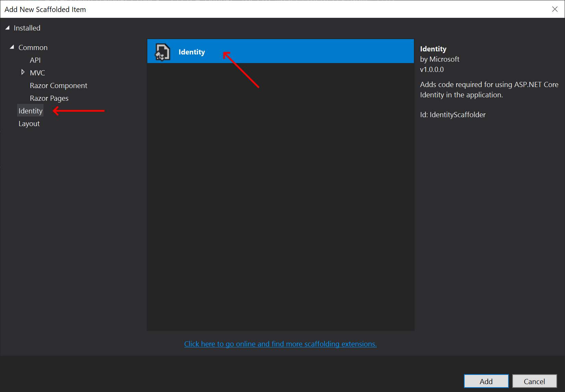Select the Identity category in sidebar
The image size is (565, 392).
pyautogui.click(x=30, y=110)
